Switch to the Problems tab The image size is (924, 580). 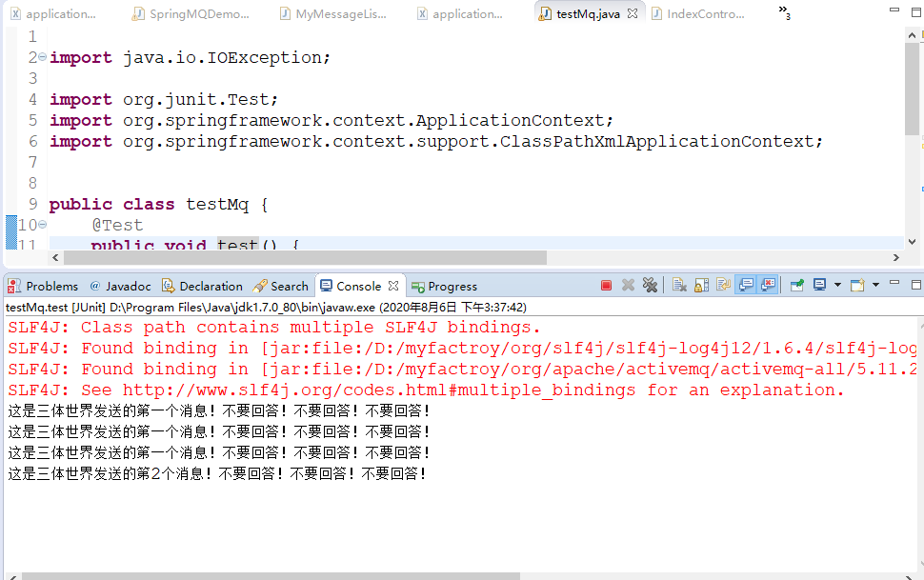click(43, 286)
